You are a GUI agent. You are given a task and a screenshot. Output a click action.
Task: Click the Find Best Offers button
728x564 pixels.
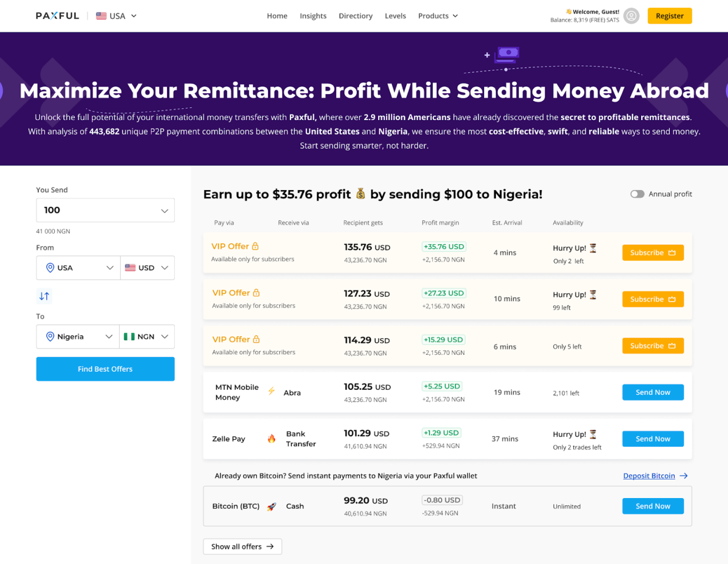(105, 369)
